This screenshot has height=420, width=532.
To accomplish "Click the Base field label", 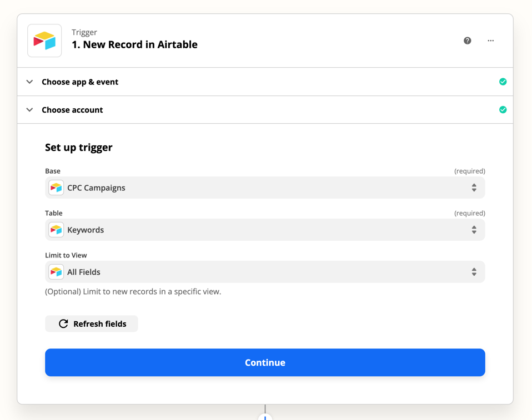I will tap(53, 171).
